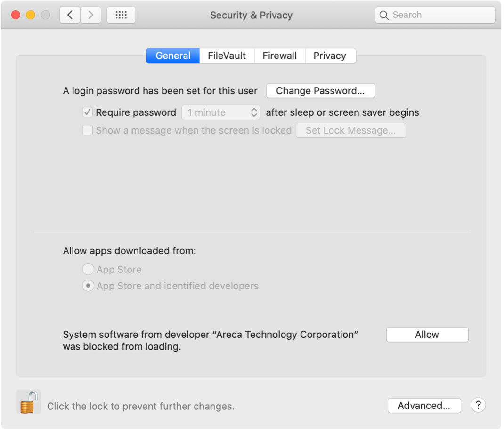Open Advanced security options
Screen dimensions: 504x432
424,405
